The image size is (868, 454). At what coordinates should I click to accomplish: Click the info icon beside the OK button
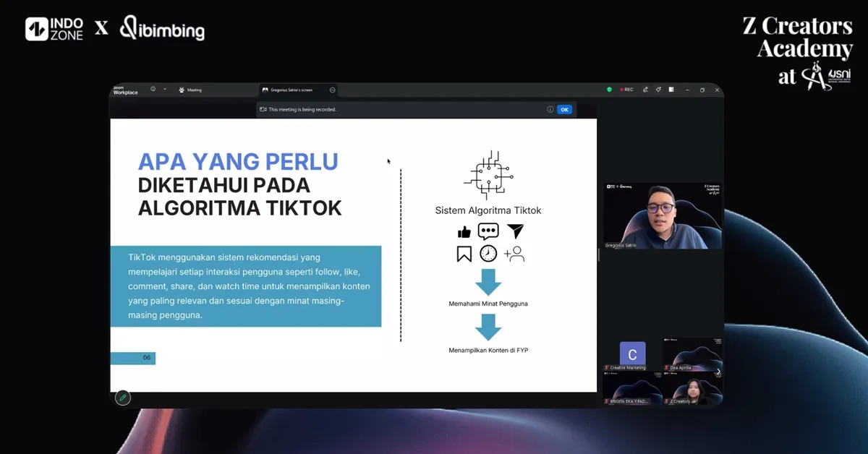click(x=550, y=109)
